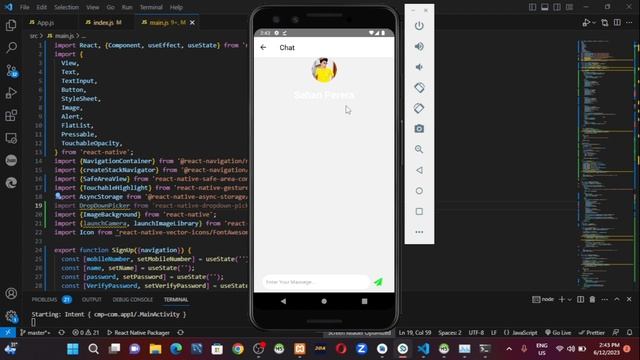Click emulator power button
Image resolution: width=640 pixels, height=360 pixels.
point(419,26)
